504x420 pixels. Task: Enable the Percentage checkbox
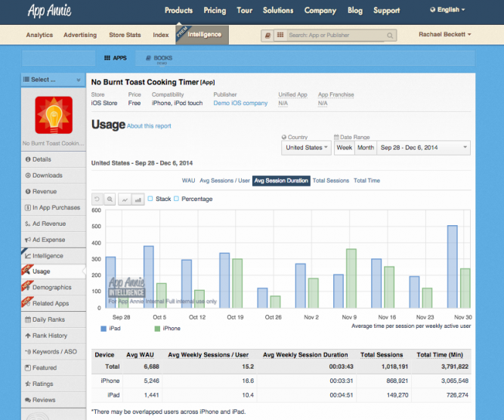[177, 199]
